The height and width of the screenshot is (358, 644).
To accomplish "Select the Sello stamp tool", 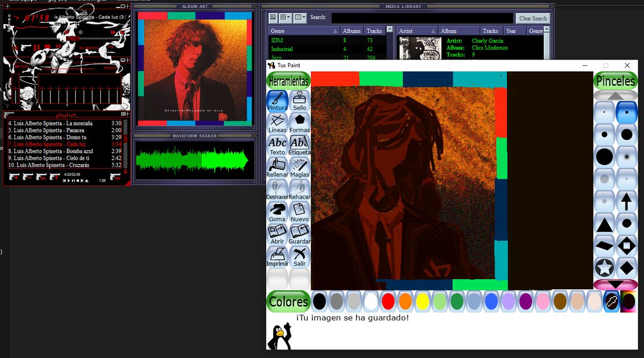I will pyautogui.click(x=299, y=101).
